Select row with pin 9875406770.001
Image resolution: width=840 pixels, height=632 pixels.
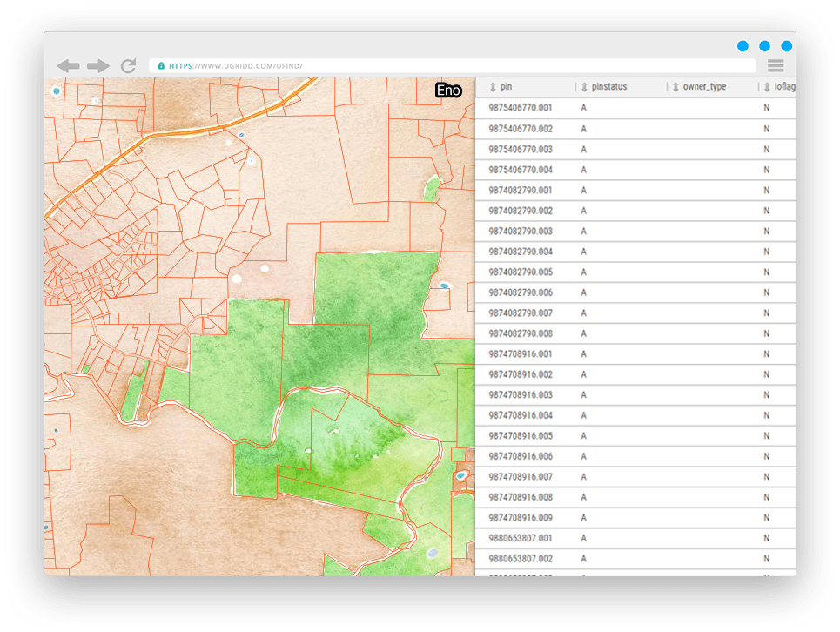(521, 108)
